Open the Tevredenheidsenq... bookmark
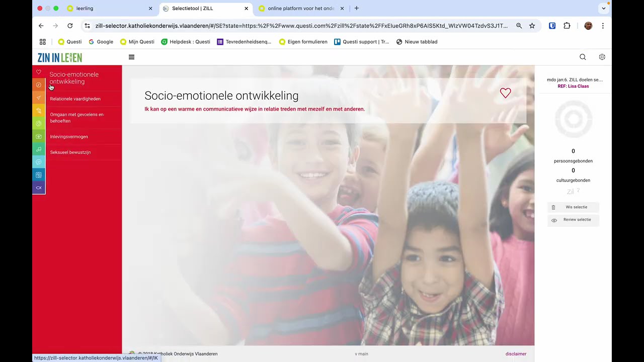 [x=244, y=42]
